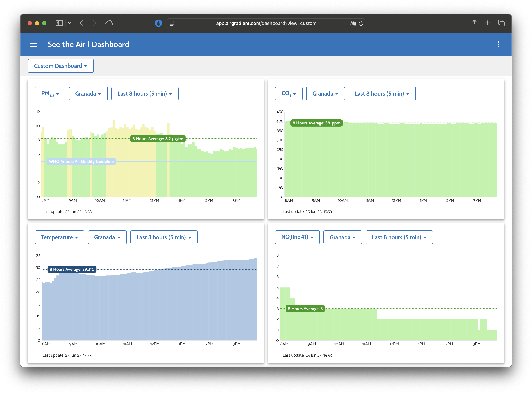Click the browser back arrow
The width and height of the screenshot is (532, 394).
pyautogui.click(x=82, y=23)
